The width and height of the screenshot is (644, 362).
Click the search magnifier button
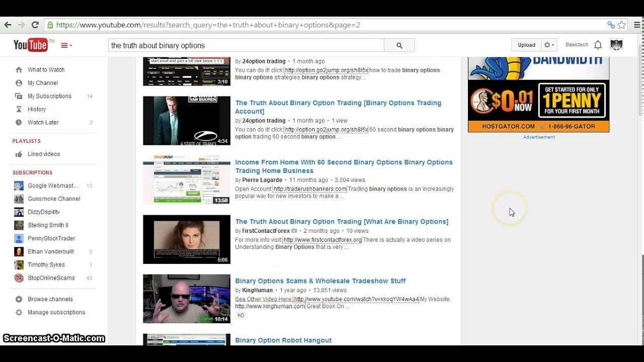[x=399, y=45]
